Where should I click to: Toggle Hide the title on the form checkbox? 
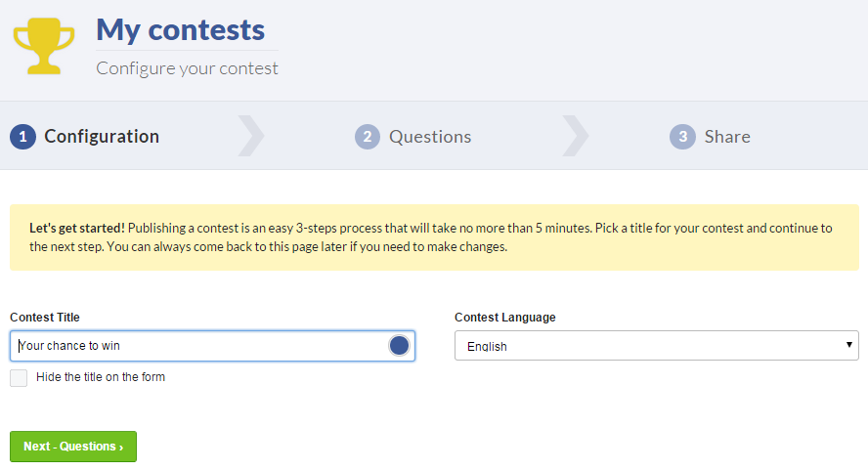tap(19, 378)
